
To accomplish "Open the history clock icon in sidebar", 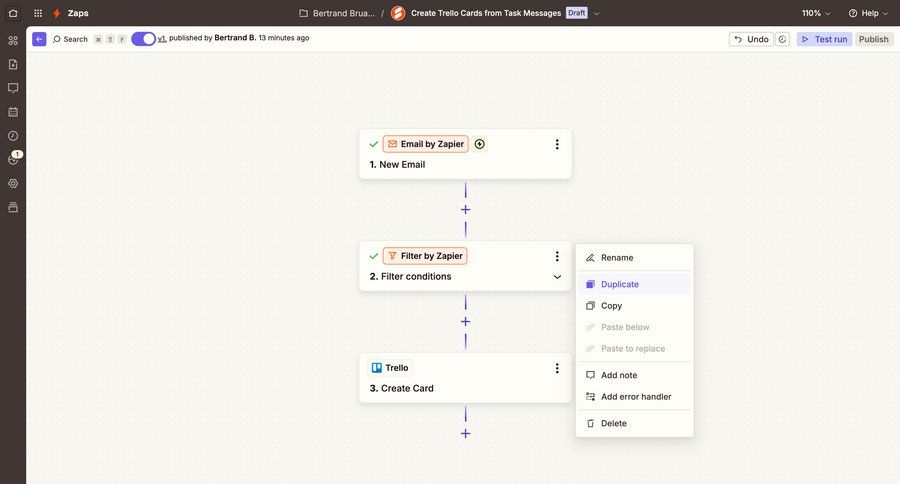I will pos(13,135).
